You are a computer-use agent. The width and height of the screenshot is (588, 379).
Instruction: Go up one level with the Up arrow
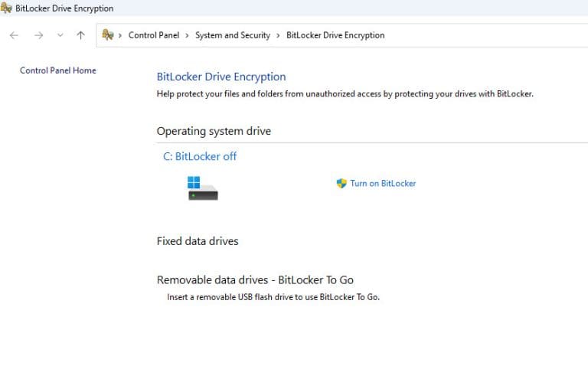click(80, 35)
